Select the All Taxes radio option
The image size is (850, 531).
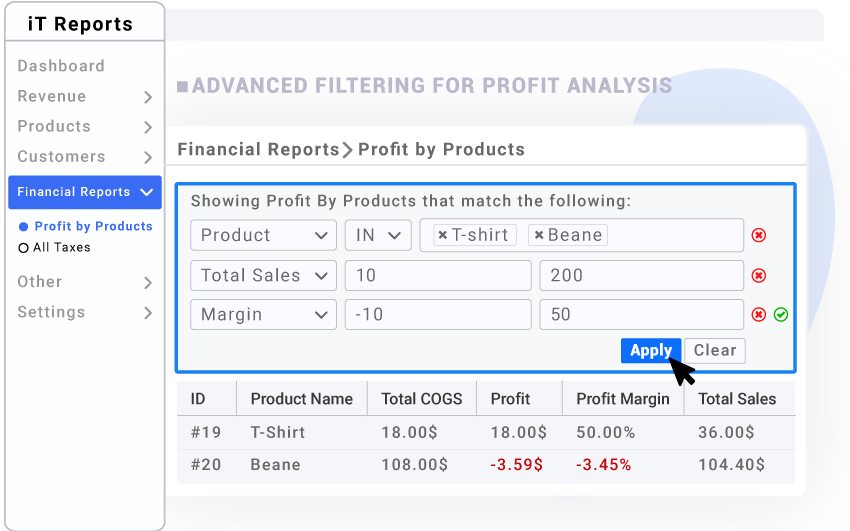click(x=23, y=248)
